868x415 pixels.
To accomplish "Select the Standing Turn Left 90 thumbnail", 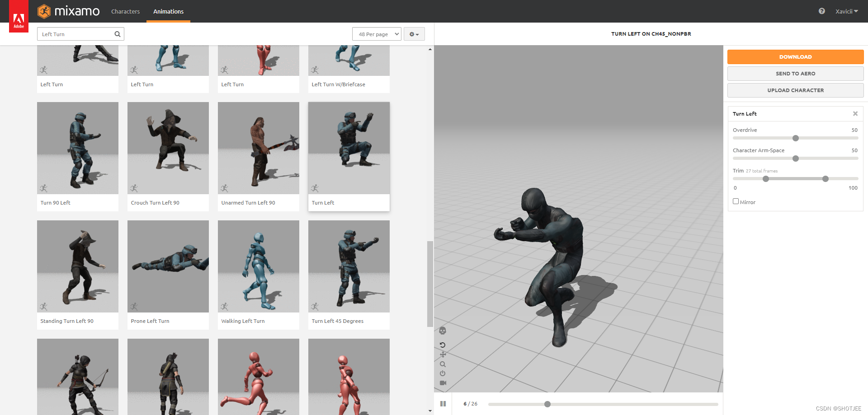I will [x=78, y=266].
